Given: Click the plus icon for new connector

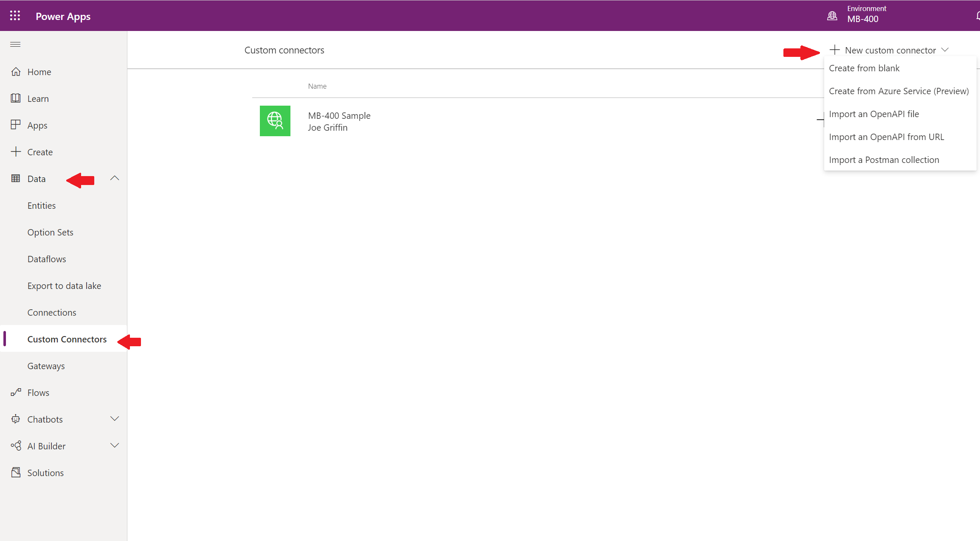Looking at the screenshot, I should tap(834, 50).
